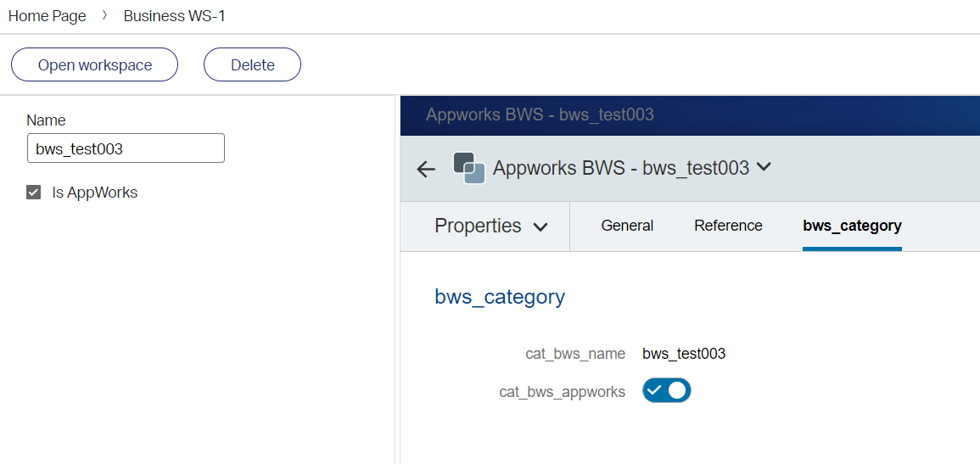Image resolution: width=980 pixels, height=464 pixels.
Task: Click the workspace overlapping squares icon
Action: coord(468,168)
